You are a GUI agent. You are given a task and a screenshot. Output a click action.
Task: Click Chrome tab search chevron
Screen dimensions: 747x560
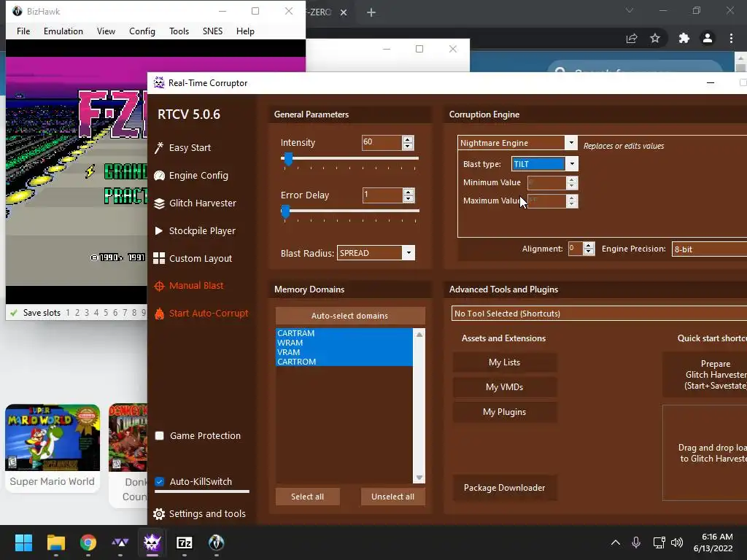pos(630,10)
